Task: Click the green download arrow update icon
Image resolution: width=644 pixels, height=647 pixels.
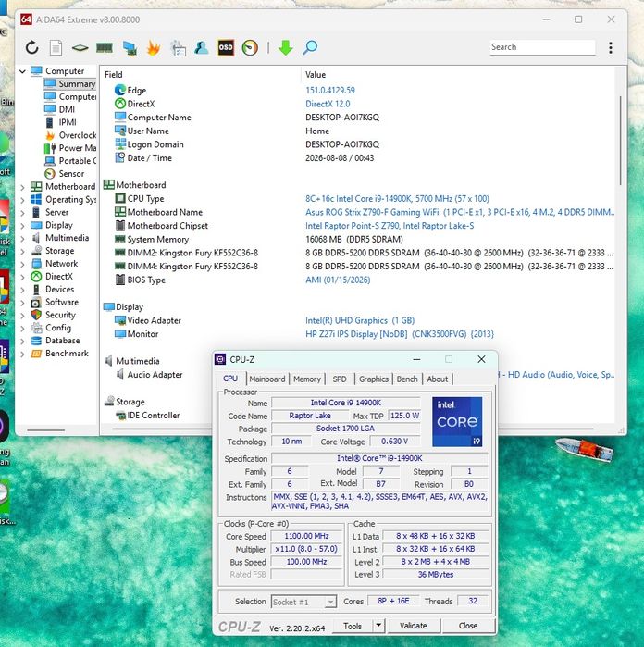Action: [x=286, y=47]
